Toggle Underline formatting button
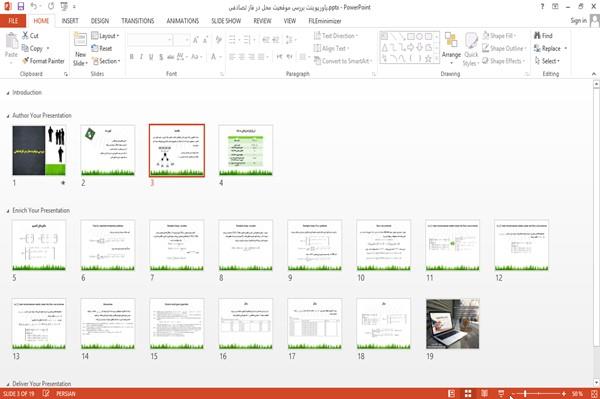Viewport: 600px width, 399px height. 151,57
